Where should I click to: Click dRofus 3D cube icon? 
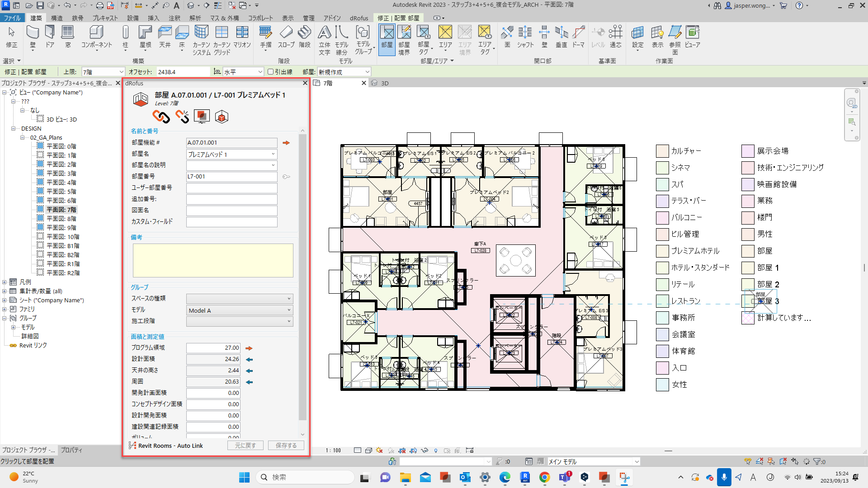222,117
